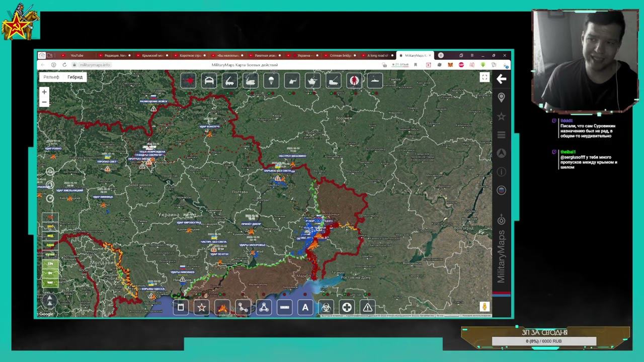644x362 pixels.
Task: Select the сутки time range filter
Action: tap(50, 254)
